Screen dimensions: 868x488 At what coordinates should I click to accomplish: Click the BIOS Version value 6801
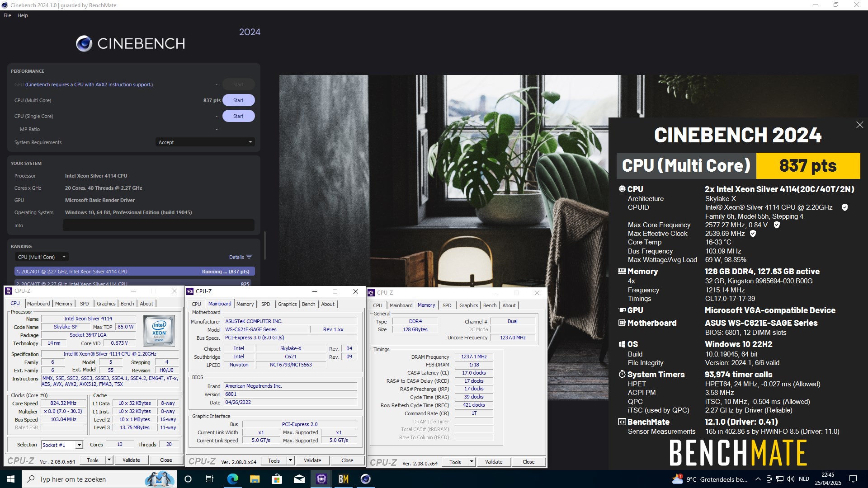click(x=290, y=394)
